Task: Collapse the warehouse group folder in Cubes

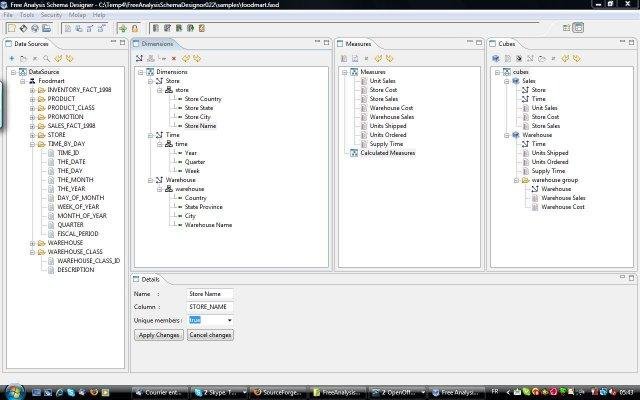Action: [516, 180]
